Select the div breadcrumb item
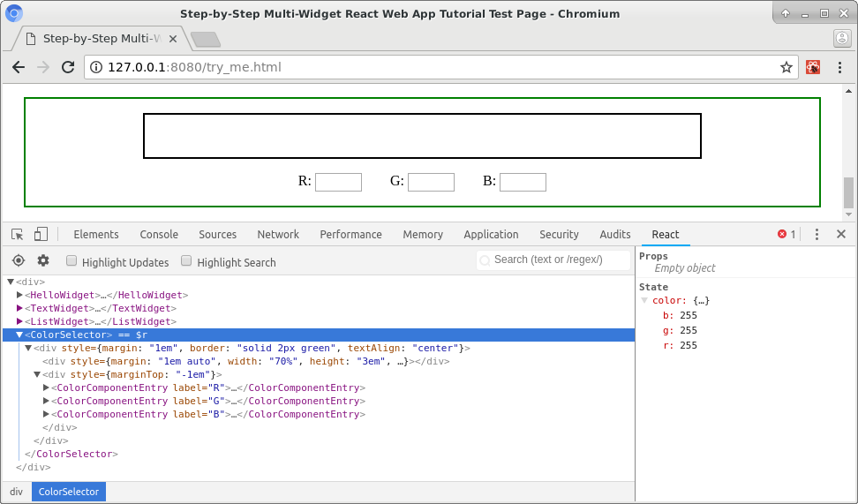The height and width of the screenshot is (504, 858). pos(17,492)
